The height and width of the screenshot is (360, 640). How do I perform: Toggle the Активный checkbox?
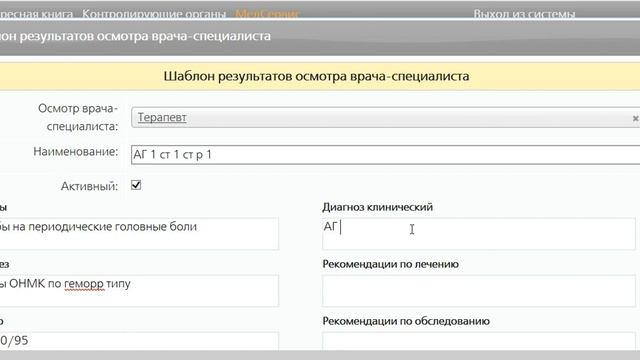coord(136,185)
